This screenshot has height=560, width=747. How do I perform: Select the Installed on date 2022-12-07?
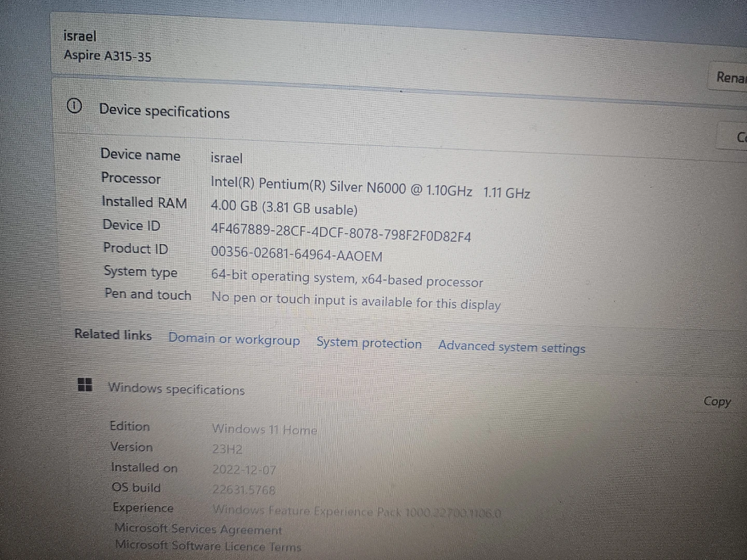pos(244,470)
